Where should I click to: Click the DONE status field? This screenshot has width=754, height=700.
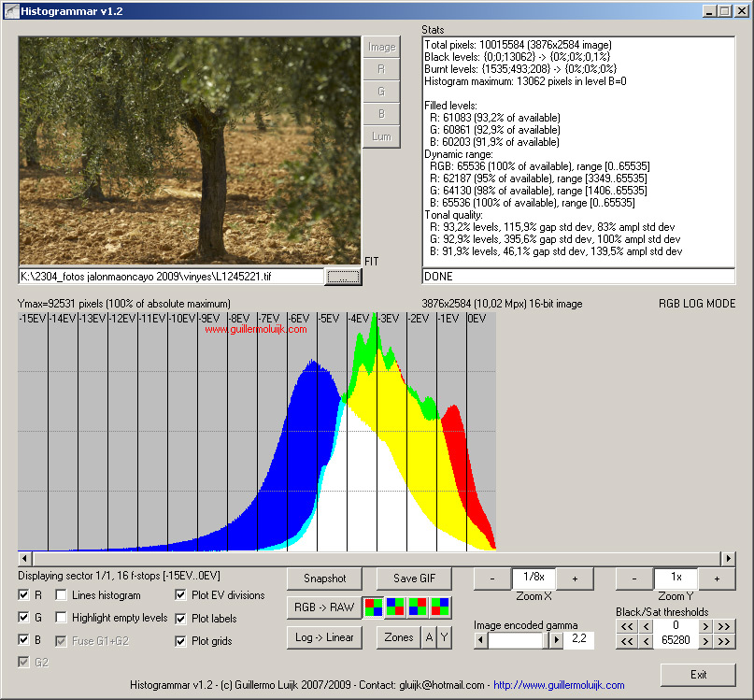coord(578,277)
